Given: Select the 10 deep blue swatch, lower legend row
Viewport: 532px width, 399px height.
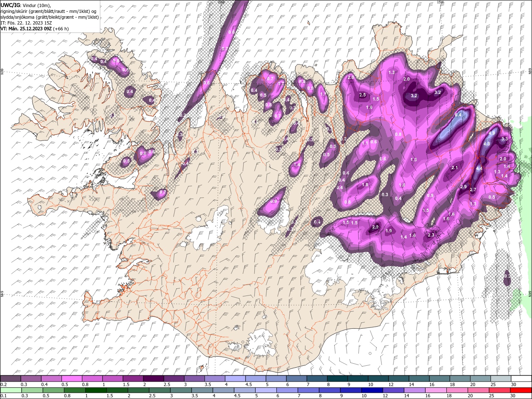Looking at the screenshot, I should click(372, 390).
